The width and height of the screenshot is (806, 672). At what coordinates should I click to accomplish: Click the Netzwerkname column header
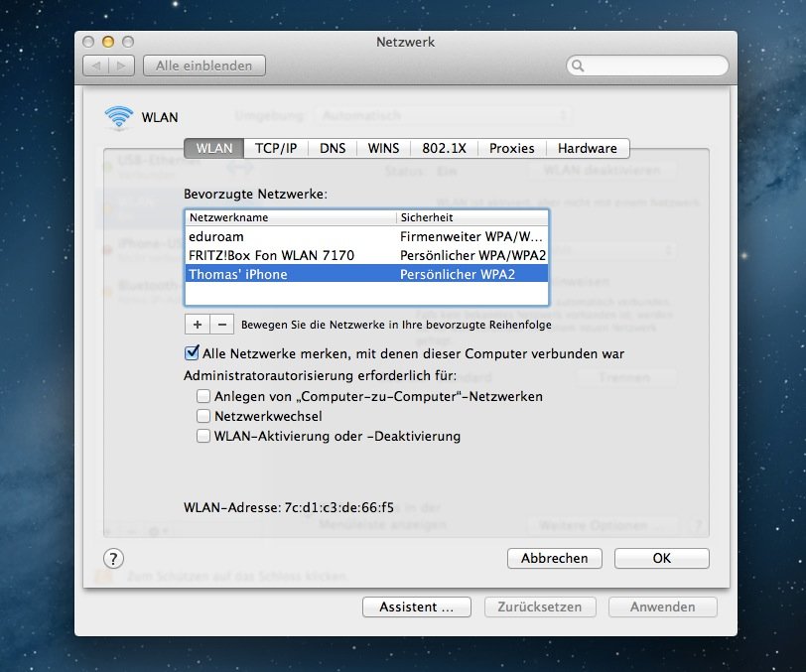[291, 217]
